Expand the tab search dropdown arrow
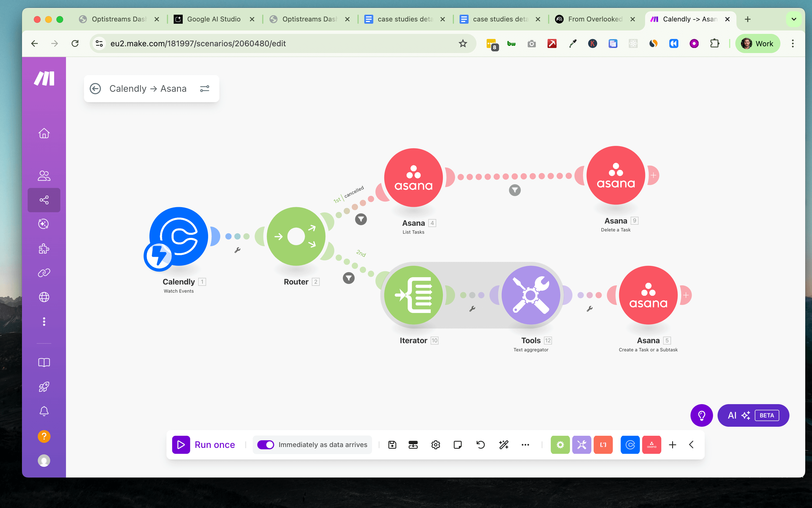 [x=794, y=19]
